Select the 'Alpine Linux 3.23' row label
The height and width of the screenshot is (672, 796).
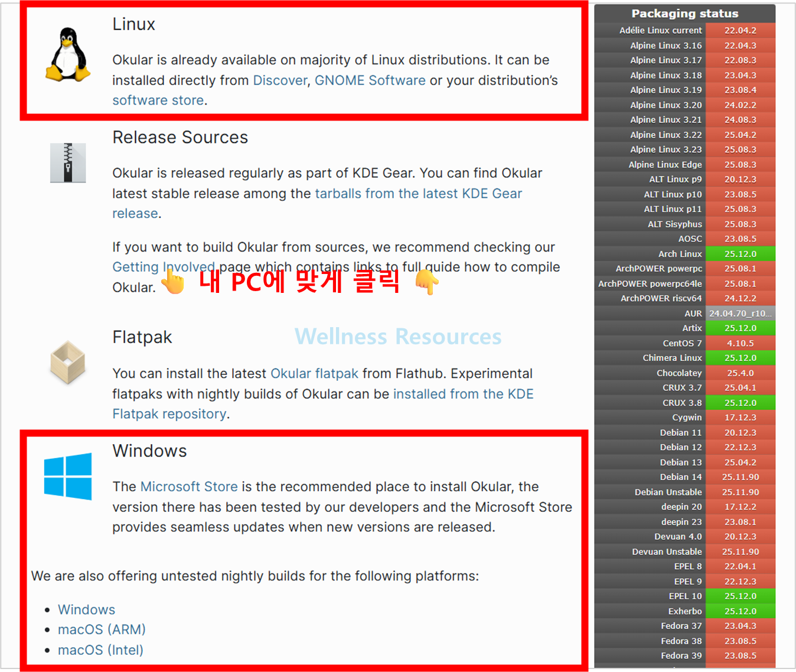click(x=666, y=149)
